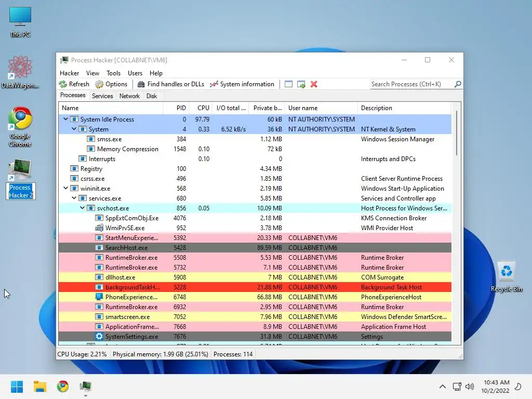Sort by User name column header

coord(321,108)
